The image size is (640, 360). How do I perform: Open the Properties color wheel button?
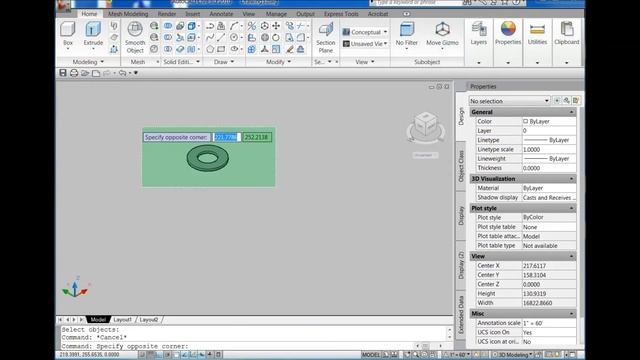[x=508, y=33]
